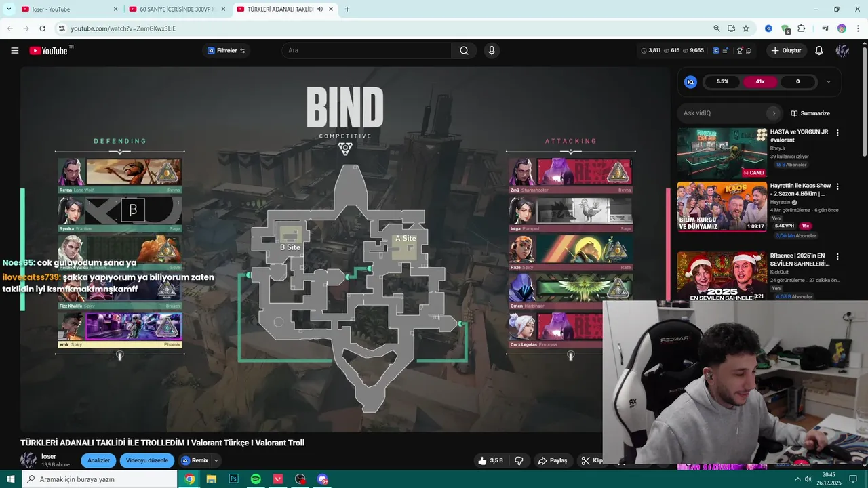
Task: Open the YouTube account avatar menu
Action: (842, 51)
